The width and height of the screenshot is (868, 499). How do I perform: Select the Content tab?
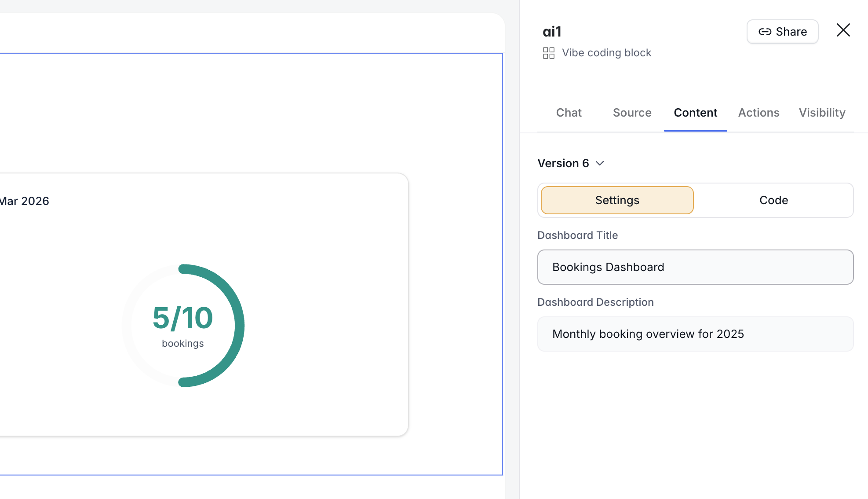[x=695, y=113]
